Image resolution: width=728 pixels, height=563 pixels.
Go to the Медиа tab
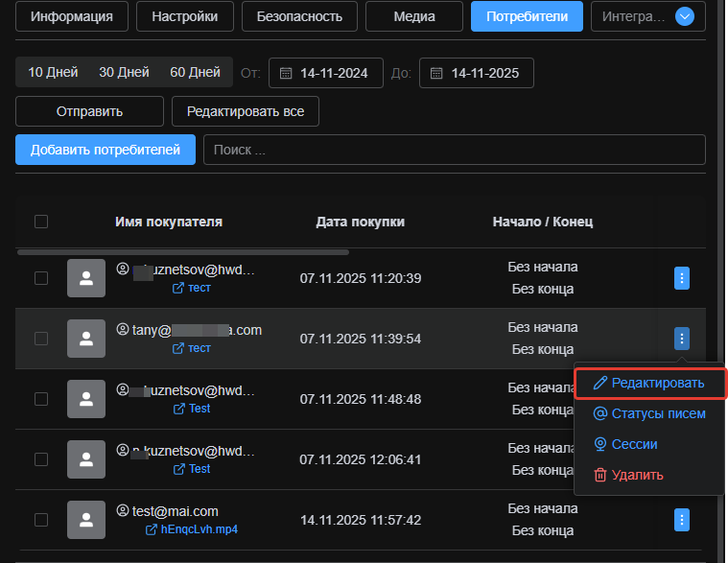pyautogui.click(x=414, y=16)
